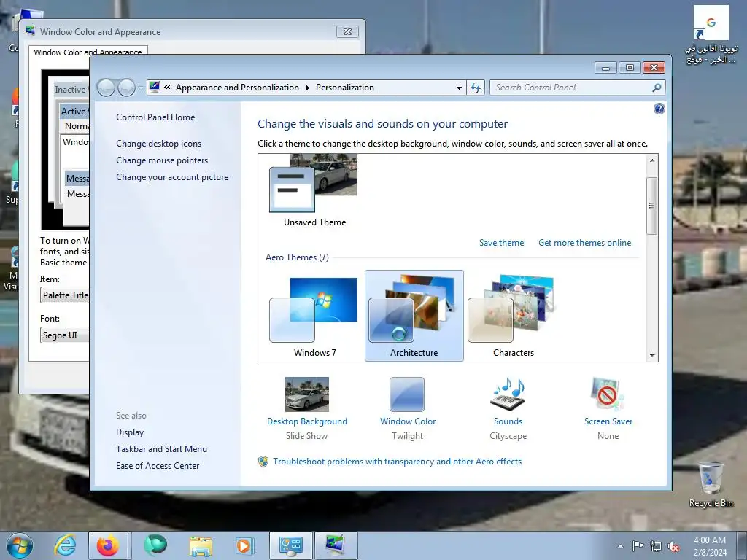747x560 pixels.
Task: Open Windows Media Player on taskbar
Action: coord(245,545)
